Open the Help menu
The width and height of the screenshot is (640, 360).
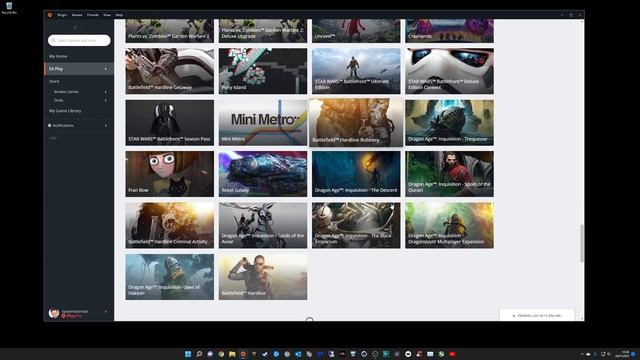click(119, 15)
